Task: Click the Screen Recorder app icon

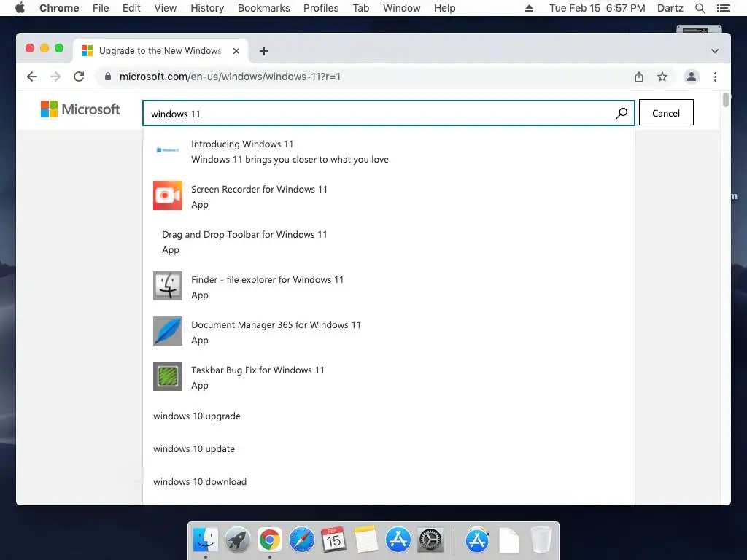Action: (x=168, y=195)
